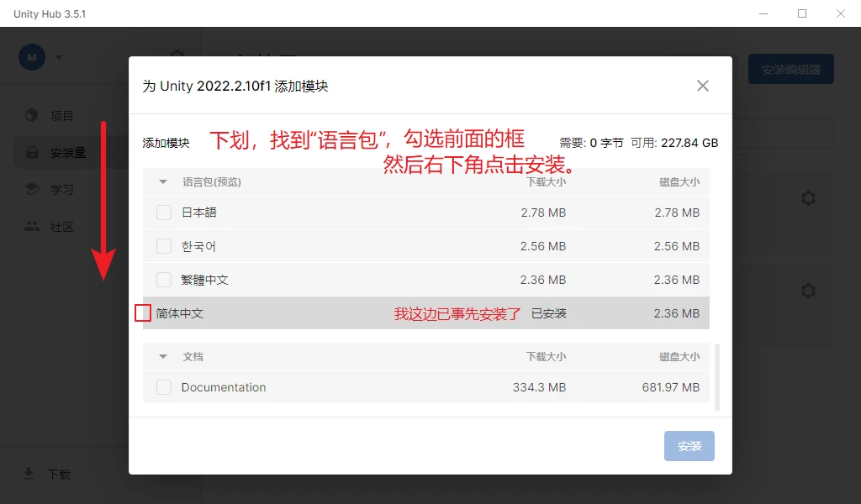Screen dimensions: 861x504
Task: Open the 项目 sidebar item
Action: pos(61,116)
